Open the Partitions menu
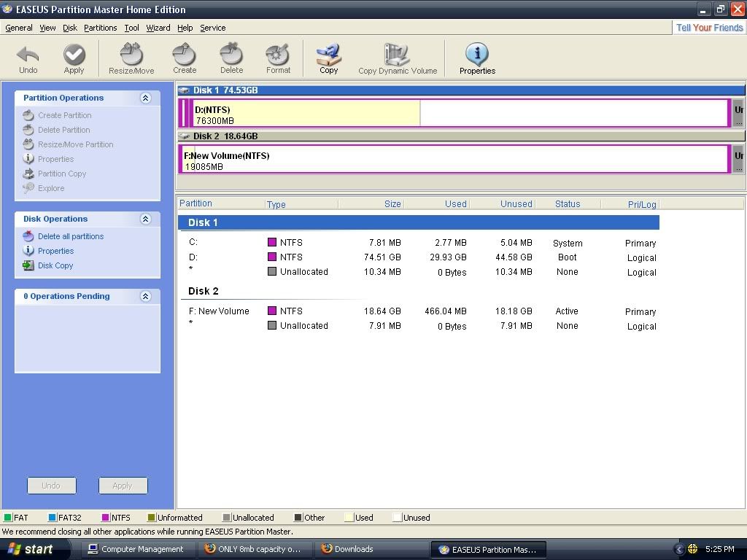747x560 pixels. coord(101,28)
